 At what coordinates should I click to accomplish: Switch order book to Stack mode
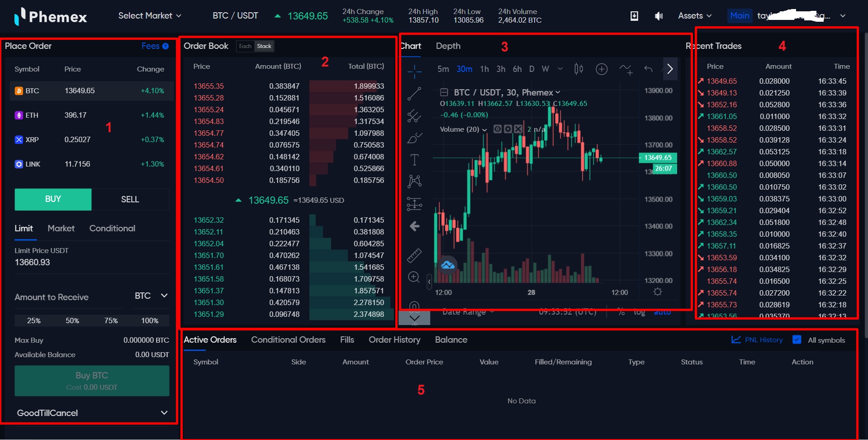pyautogui.click(x=264, y=46)
